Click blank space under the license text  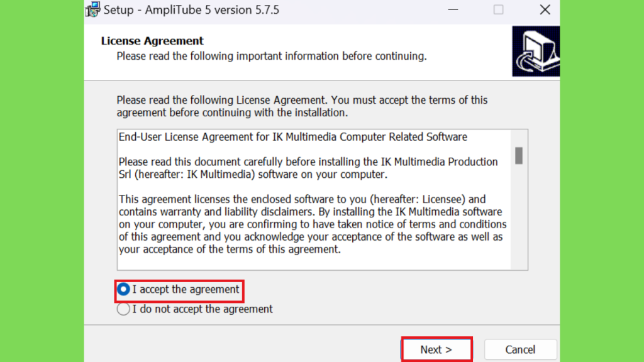pos(314,262)
